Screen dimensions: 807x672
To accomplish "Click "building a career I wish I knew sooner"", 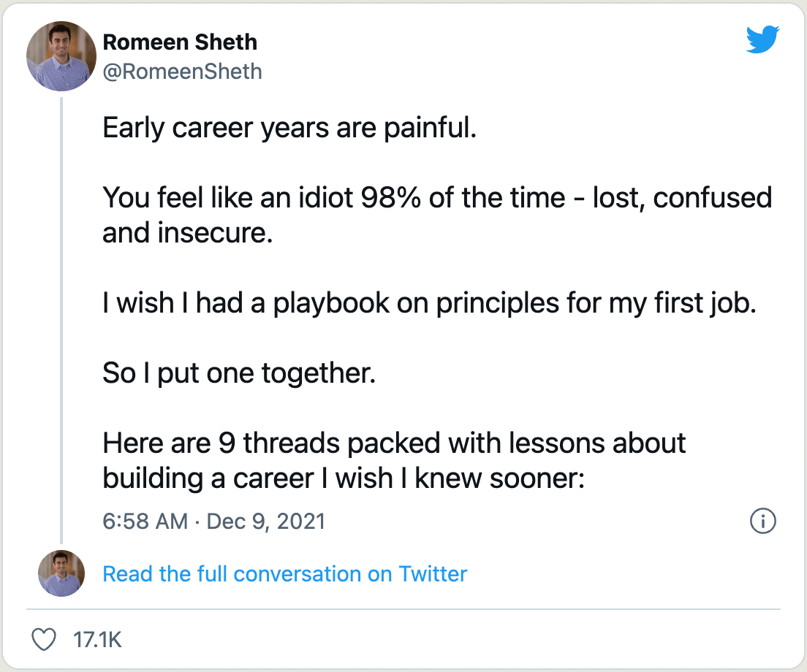I will 344,478.
